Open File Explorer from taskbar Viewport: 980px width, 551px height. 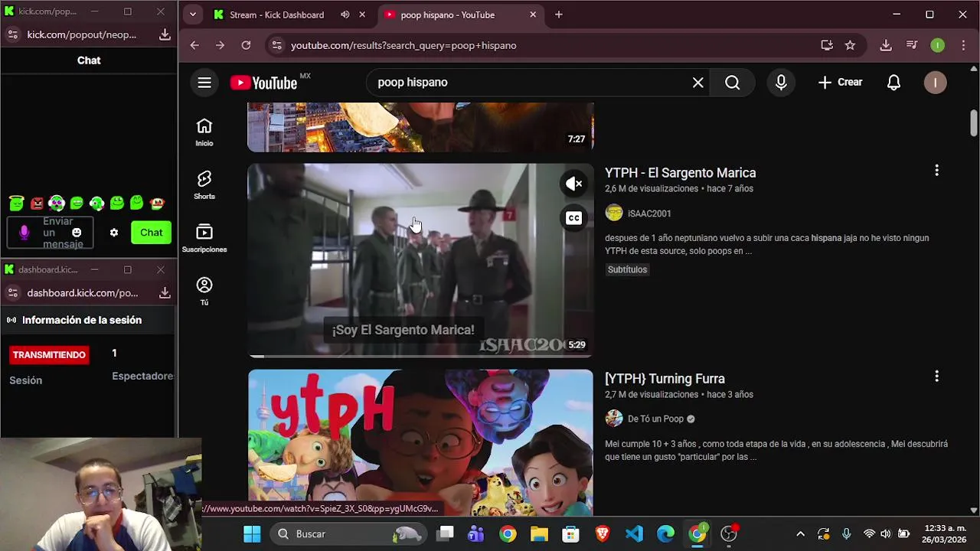coord(539,534)
